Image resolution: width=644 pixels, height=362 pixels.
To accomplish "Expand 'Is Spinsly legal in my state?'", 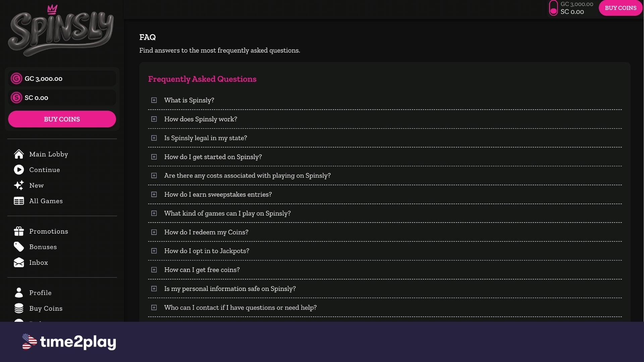I will click(385, 138).
